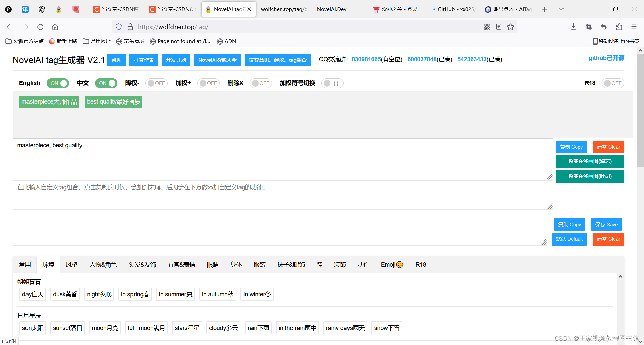This screenshot has width=644, height=345.
Task: Bookmark this page with the star icon
Action: (x=511, y=27)
